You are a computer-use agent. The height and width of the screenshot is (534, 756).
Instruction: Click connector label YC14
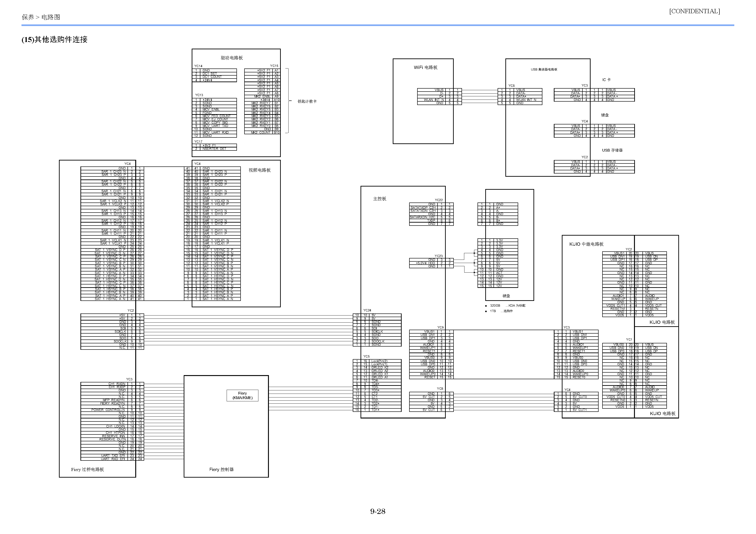[x=198, y=66]
